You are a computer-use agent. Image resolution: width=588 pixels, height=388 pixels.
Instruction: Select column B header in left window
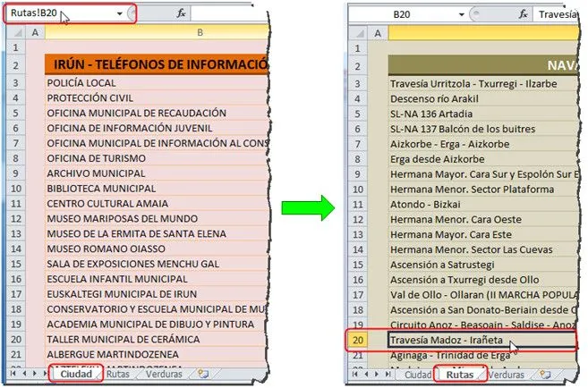point(157,32)
